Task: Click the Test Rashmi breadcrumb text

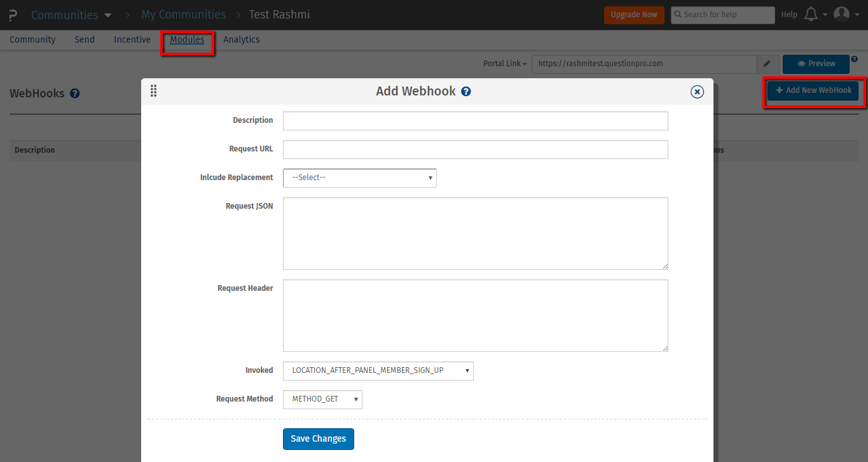Action: click(280, 15)
